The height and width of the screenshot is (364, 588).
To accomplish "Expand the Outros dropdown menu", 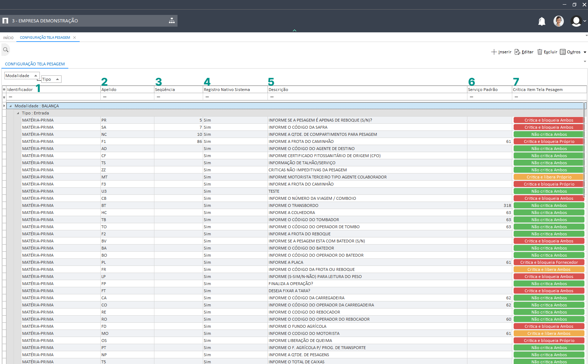I will (585, 52).
